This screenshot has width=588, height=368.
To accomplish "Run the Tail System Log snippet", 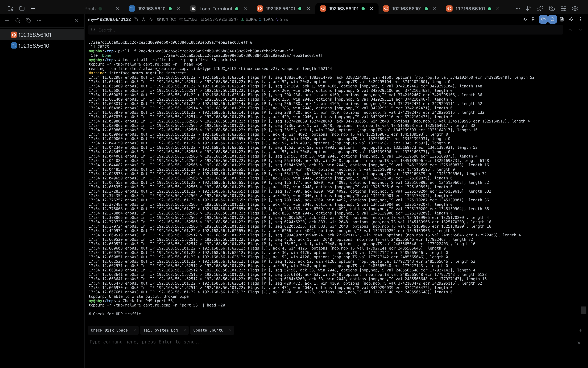I will point(160,330).
